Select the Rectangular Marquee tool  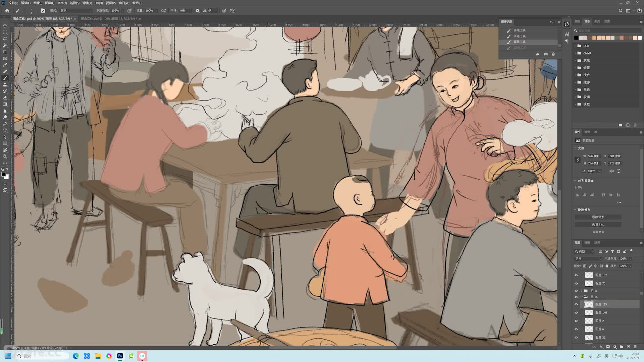tap(5, 33)
